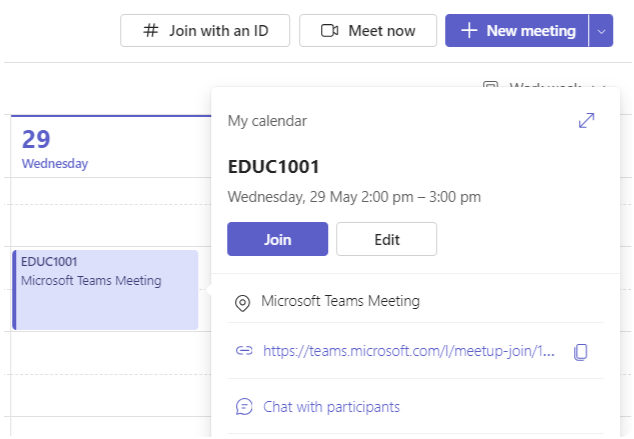Click the 'Wednesday, 29 May 2:00 pm – 3:00 pm' text
Viewport: 634px width, 439px height.
click(x=354, y=197)
